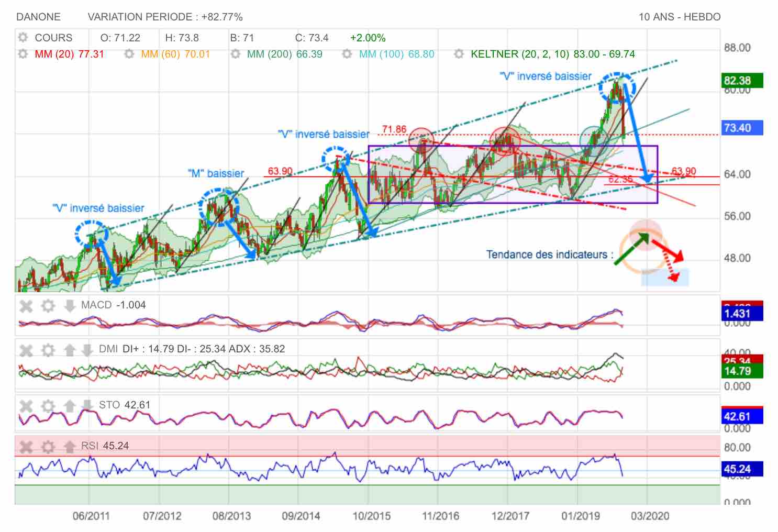Click the MM (60) 70.01 label
This screenshot has width=778, height=532.
175,54
